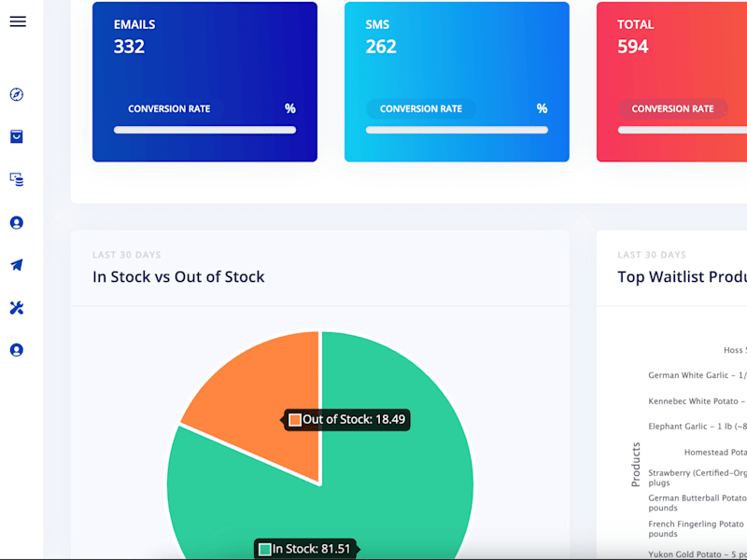
Task: Click the 'Strawberry (Certified-Organic) plugs' label
Action: [698, 478]
